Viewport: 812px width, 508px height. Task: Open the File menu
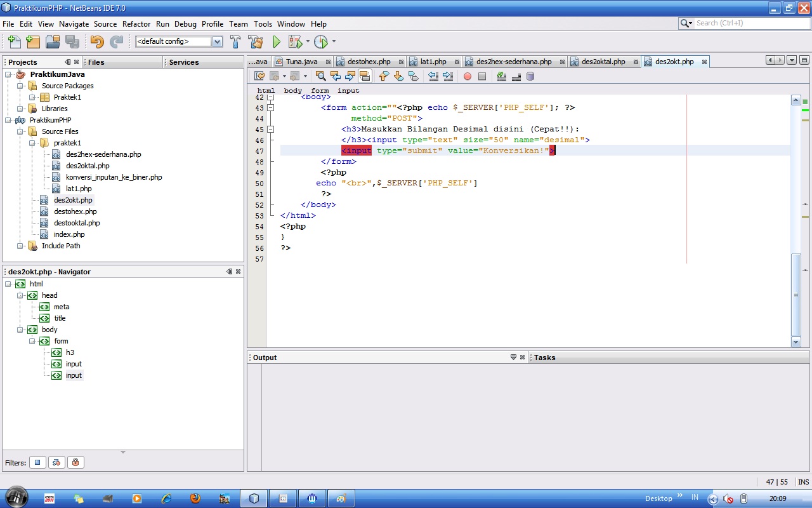pos(8,24)
